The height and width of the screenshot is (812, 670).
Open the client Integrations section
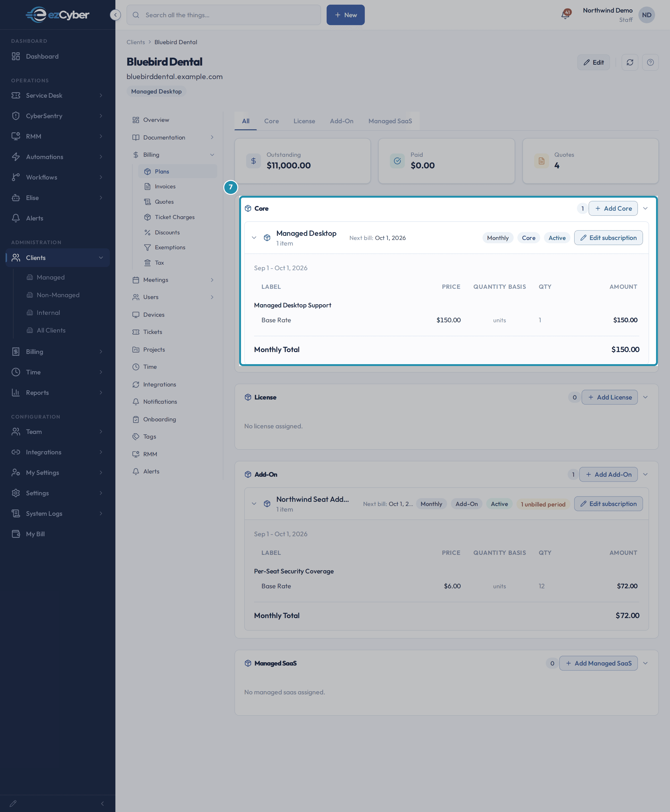173,385
